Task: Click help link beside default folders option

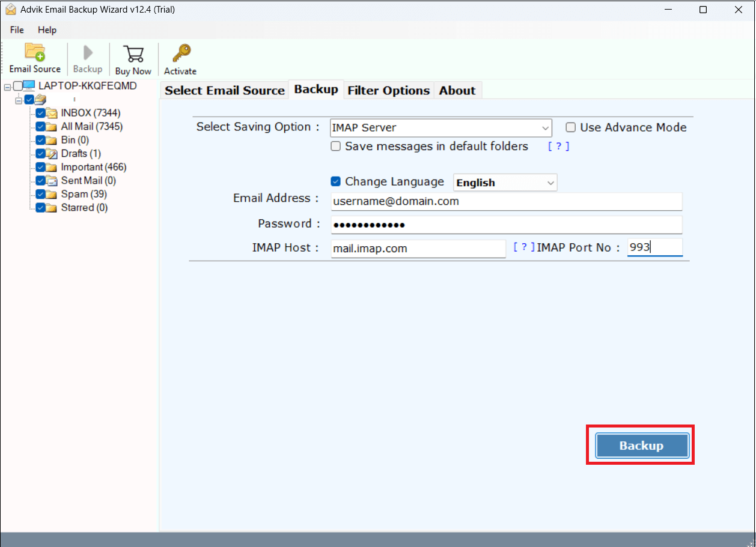Action: click(x=558, y=146)
